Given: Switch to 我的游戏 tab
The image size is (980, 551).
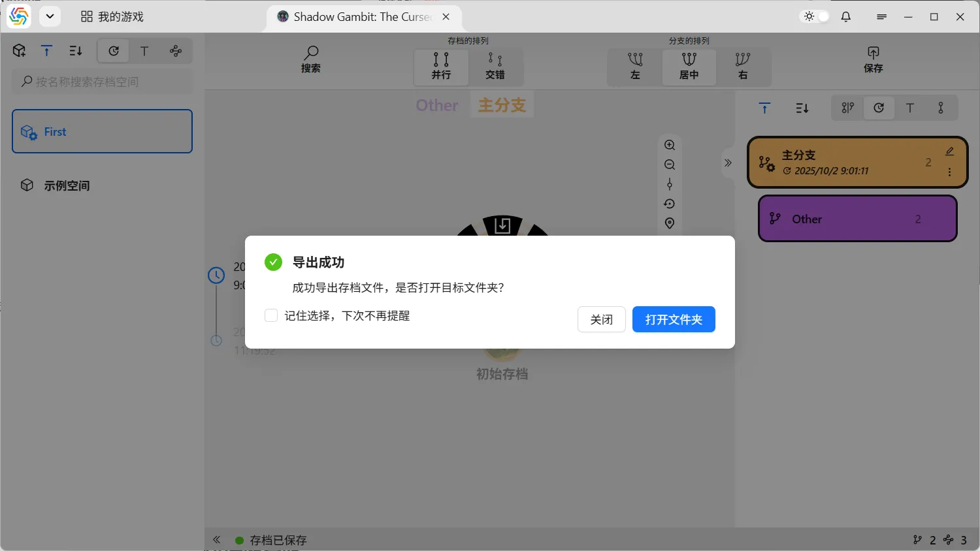Looking at the screenshot, I should (x=112, y=17).
